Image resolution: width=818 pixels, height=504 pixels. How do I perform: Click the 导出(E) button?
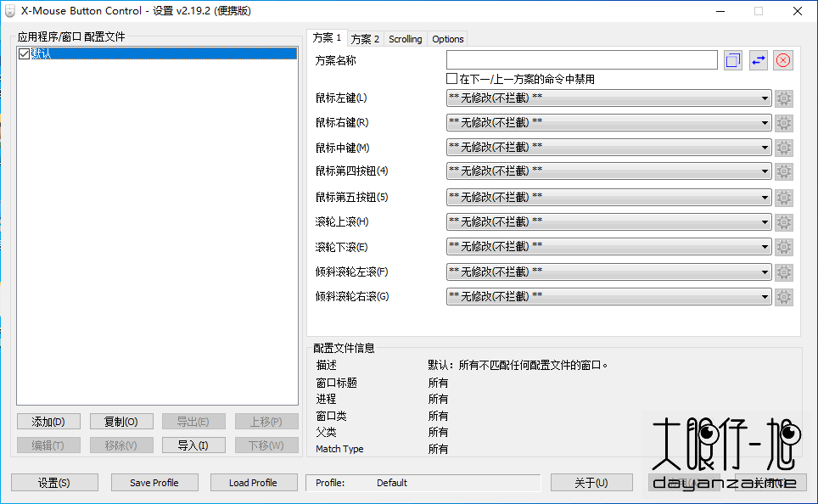pyautogui.click(x=193, y=422)
